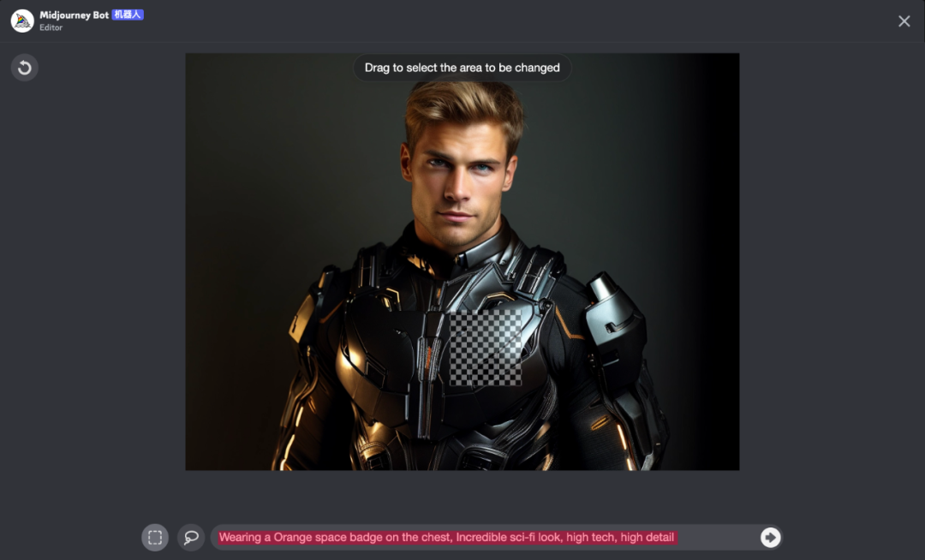
Task: Click the "Drag to select" hint banner
Action: coord(462,68)
